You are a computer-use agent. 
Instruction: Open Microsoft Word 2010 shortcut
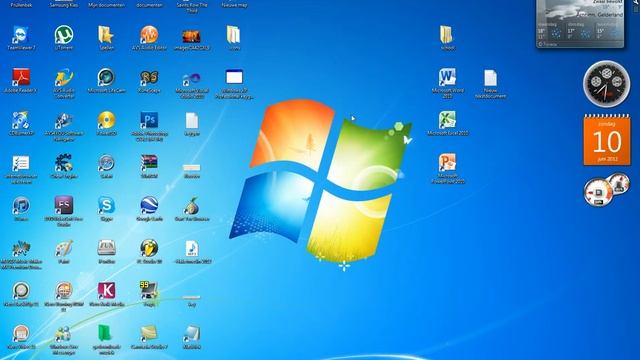(447, 78)
